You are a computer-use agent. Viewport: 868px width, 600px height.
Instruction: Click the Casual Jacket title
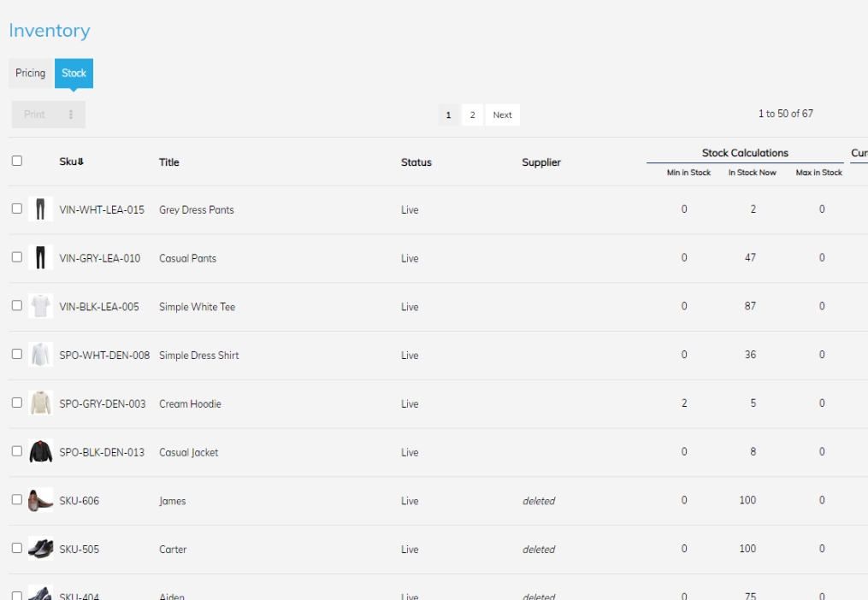pos(189,452)
